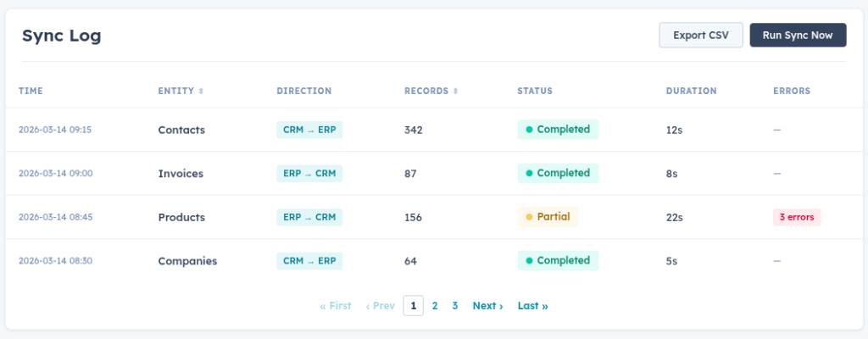Select the CRM → ERP tag for Contacts
Viewport: 868px width, 339px height.
click(x=309, y=130)
